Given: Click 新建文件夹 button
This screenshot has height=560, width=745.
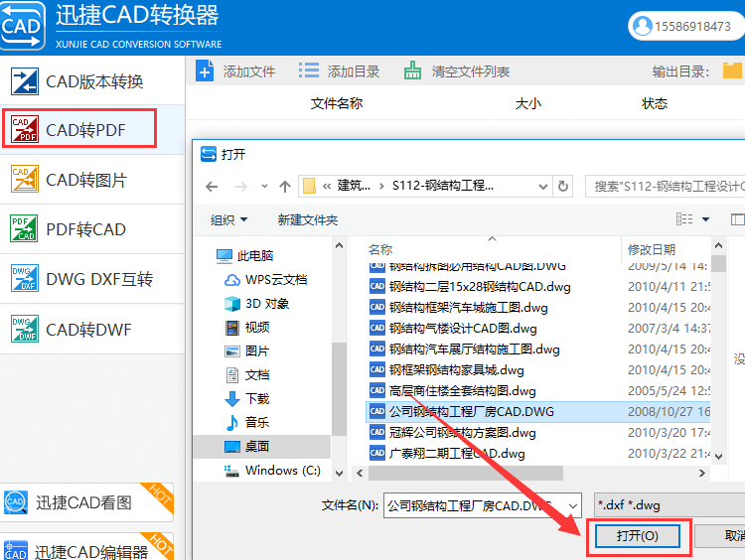Looking at the screenshot, I should 308,219.
